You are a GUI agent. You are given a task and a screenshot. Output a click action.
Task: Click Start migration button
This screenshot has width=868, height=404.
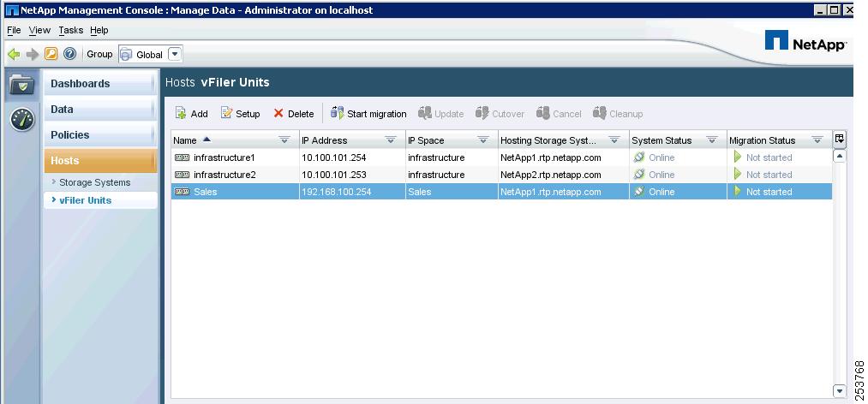point(368,113)
